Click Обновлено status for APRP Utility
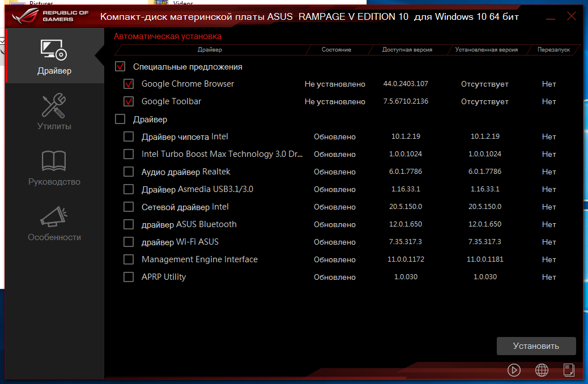 click(x=335, y=277)
